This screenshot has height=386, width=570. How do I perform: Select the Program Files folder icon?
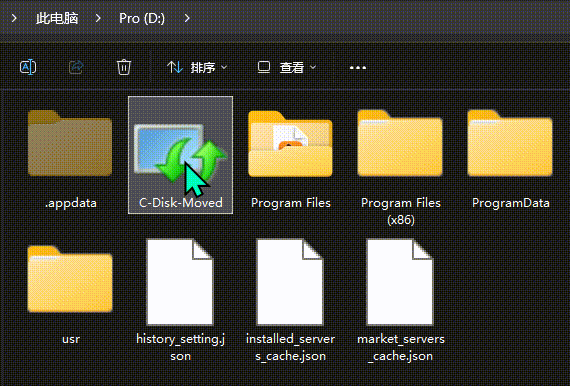[290, 144]
